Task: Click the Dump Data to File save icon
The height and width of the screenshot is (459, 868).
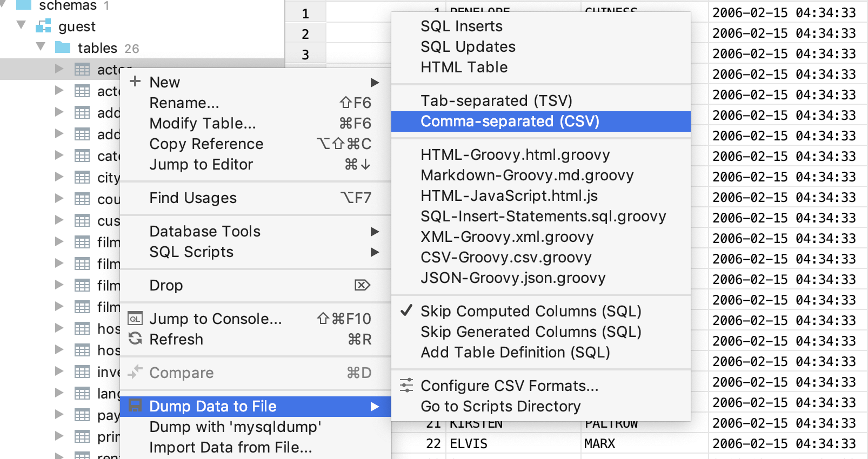Action: tap(135, 406)
